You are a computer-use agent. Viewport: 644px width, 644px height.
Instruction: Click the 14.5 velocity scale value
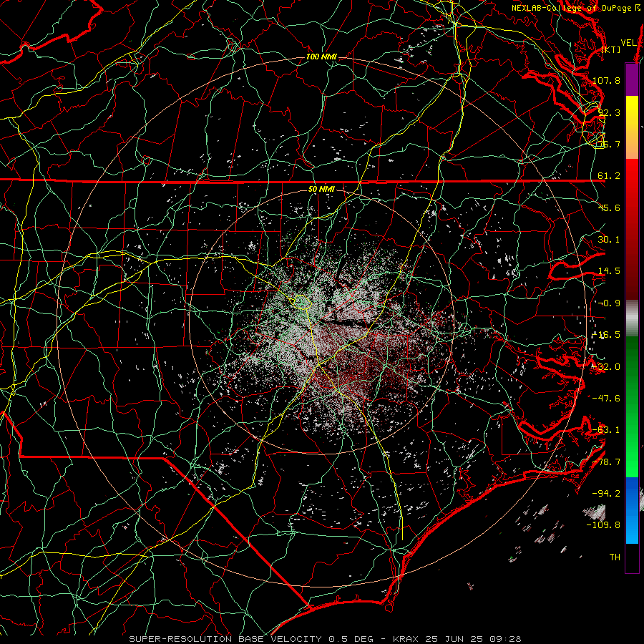pyautogui.click(x=609, y=271)
